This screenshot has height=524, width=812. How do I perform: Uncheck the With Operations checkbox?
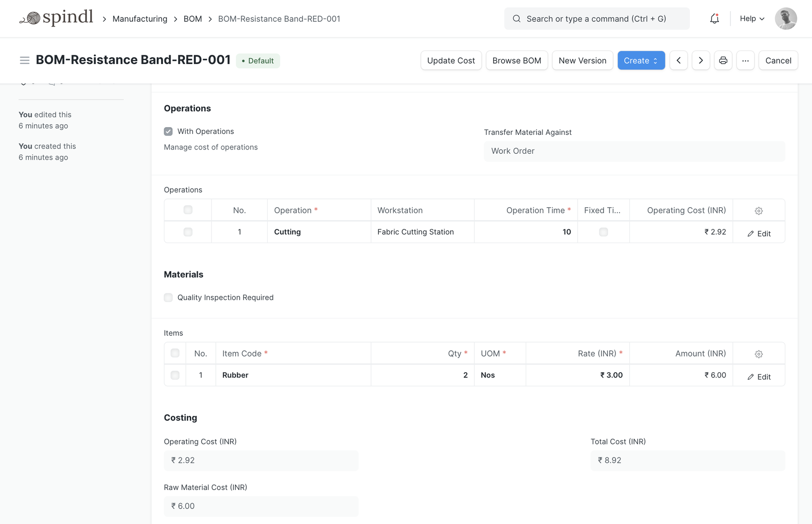click(168, 131)
